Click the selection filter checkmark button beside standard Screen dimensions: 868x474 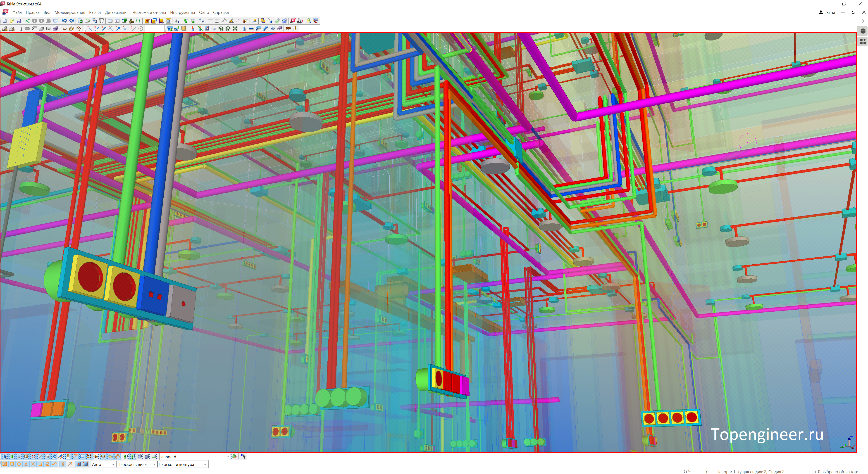pyautogui.click(x=234, y=457)
